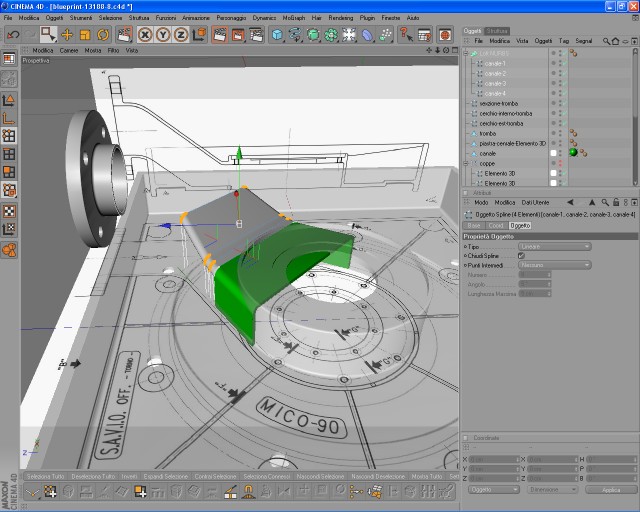640x512 pixels.
Task: Click the Deseleziona Tutto button
Action: pos(93,476)
